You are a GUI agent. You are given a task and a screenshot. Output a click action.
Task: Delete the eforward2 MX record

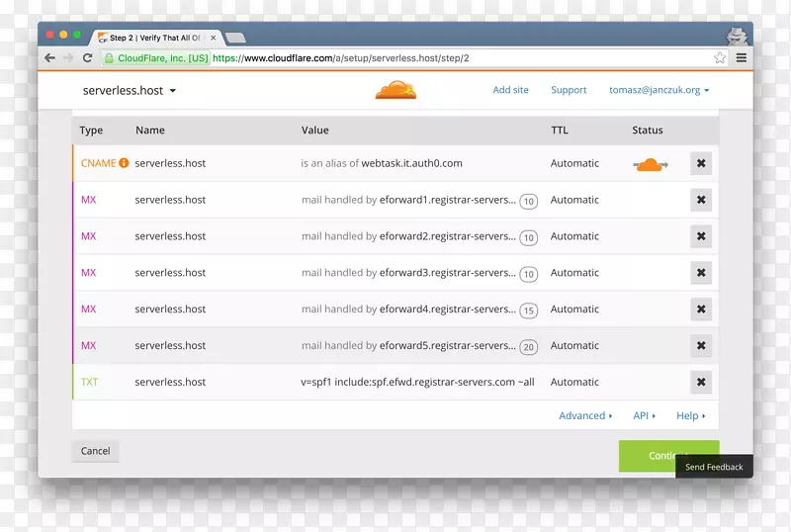701,236
